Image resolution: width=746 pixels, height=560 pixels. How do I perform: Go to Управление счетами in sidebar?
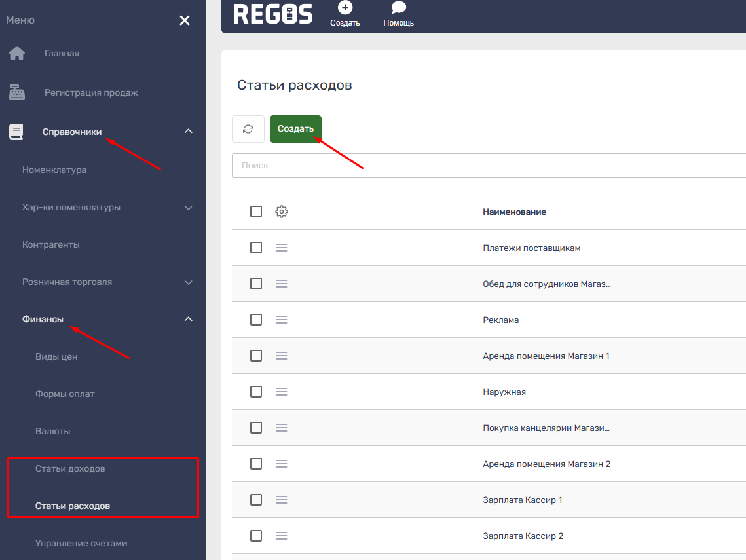pyautogui.click(x=81, y=543)
